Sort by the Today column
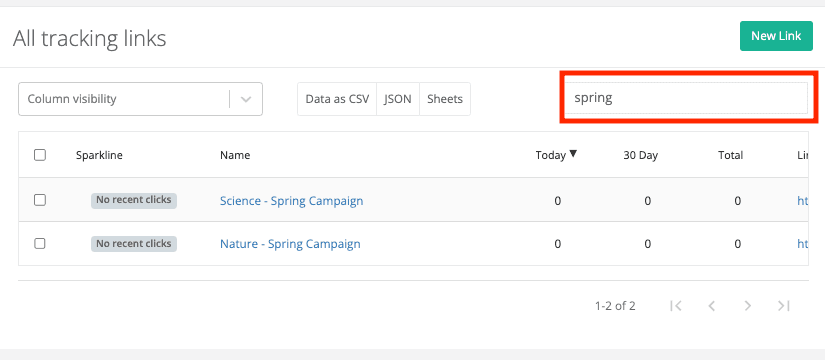 [x=550, y=155]
